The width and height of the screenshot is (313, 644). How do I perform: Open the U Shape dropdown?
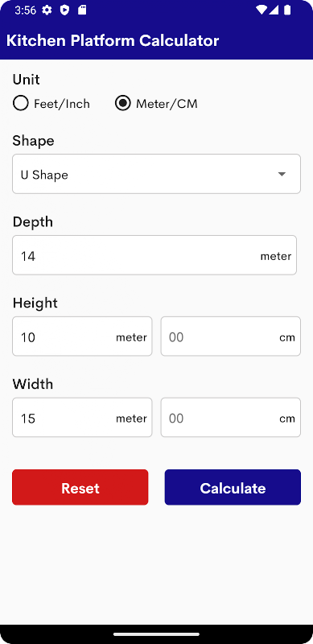click(156, 174)
